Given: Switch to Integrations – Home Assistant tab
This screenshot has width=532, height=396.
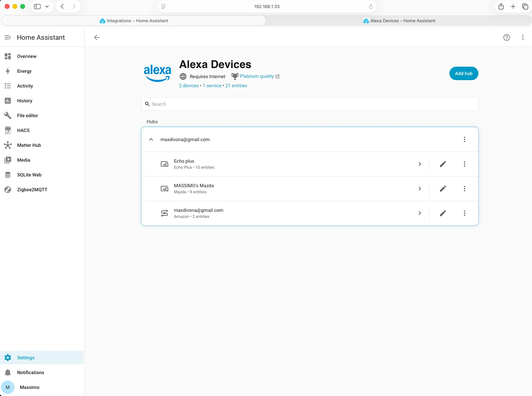Looking at the screenshot, I should click(134, 21).
